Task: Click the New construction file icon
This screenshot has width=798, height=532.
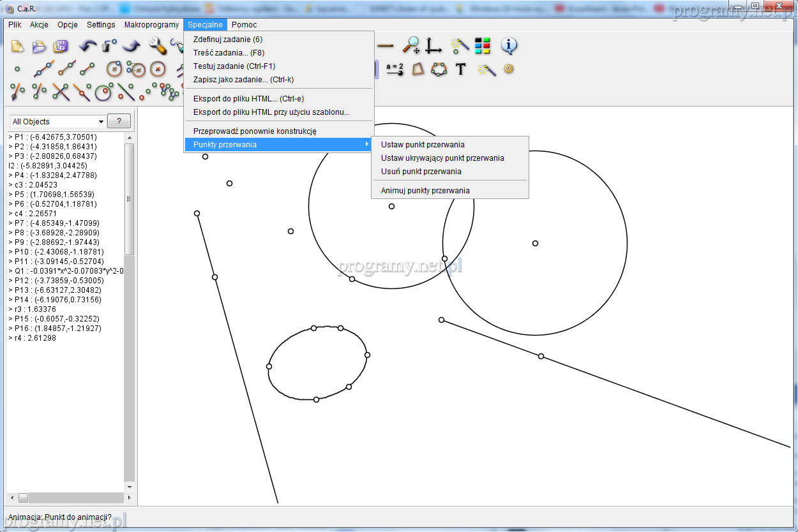Action: (x=17, y=46)
